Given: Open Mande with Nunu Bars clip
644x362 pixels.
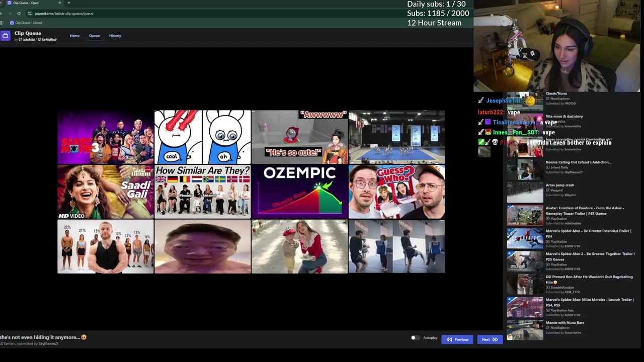Looking at the screenshot, I should click(565, 322).
